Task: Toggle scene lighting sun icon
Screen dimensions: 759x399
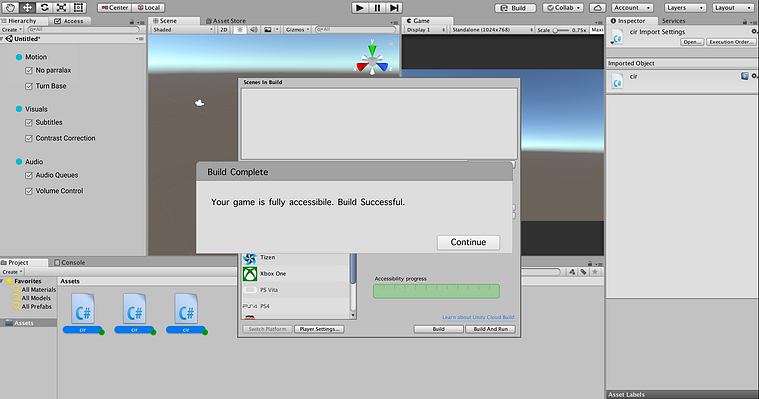Action: coord(240,30)
